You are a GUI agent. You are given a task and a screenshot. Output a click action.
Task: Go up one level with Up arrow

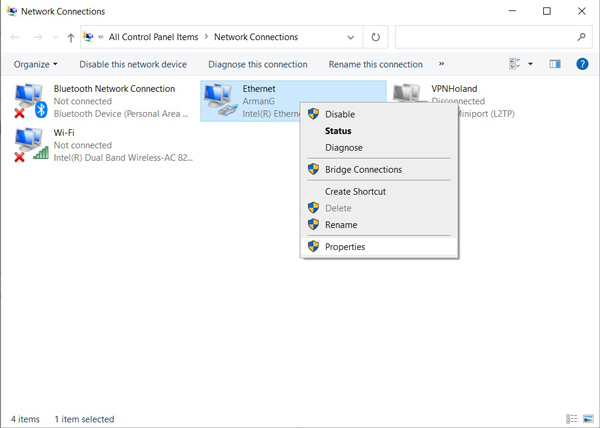pos(70,37)
